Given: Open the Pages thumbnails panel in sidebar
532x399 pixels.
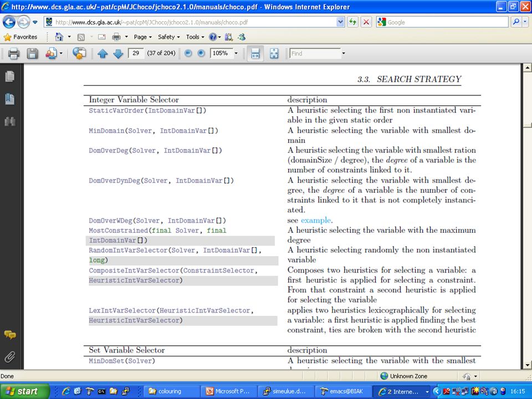Looking at the screenshot, I should tap(10, 76).
